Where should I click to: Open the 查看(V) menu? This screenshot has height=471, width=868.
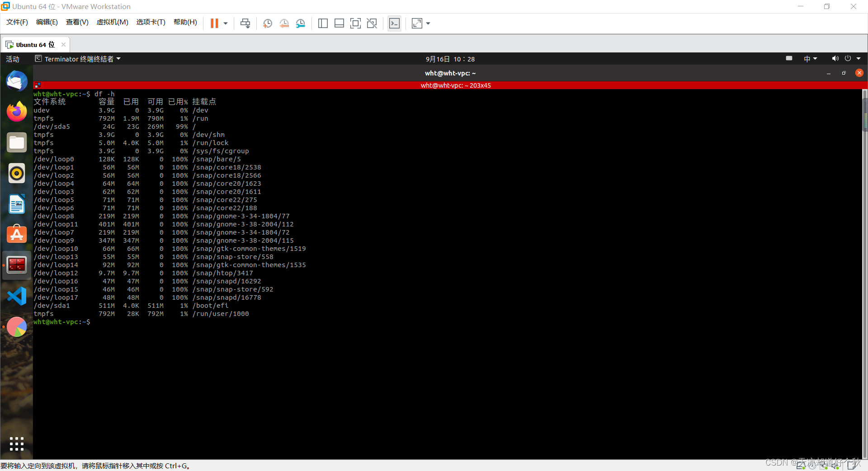(x=77, y=22)
